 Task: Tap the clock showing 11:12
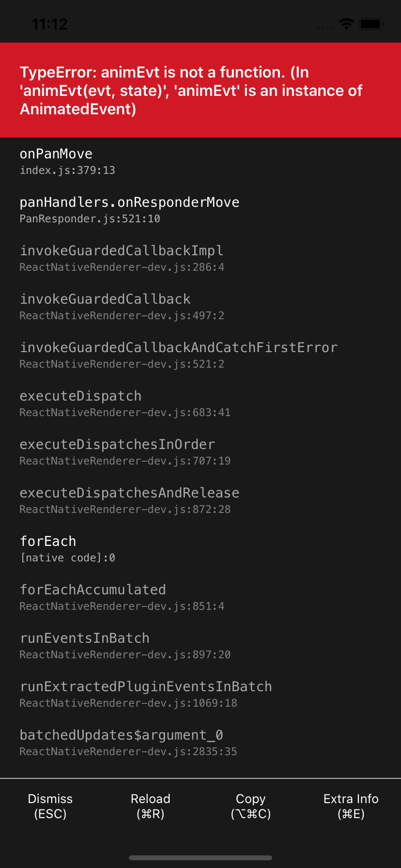(51, 23)
